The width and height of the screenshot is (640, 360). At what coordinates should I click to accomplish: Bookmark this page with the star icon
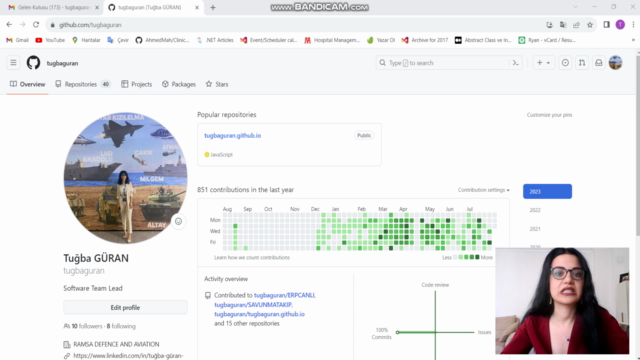coord(590,25)
